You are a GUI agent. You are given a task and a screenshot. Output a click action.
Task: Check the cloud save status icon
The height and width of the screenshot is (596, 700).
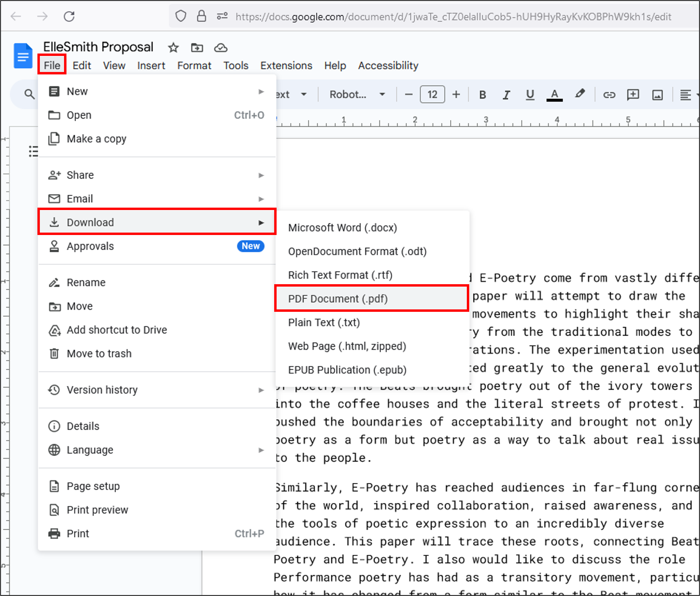tap(220, 48)
